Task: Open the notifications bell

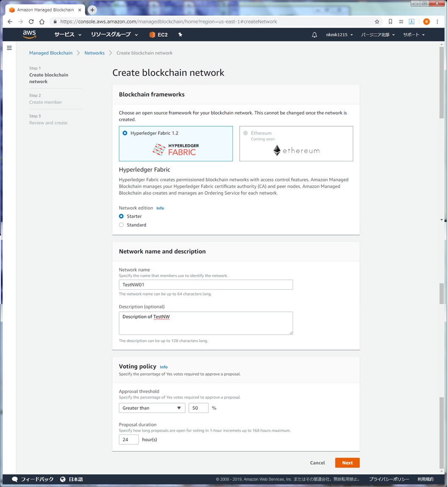Action: (x=315, y=34)
